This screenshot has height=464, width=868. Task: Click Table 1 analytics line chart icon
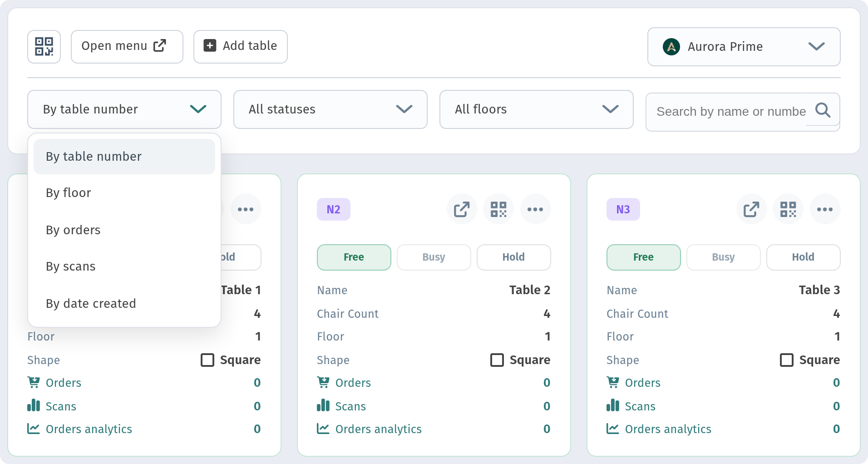tap(34, 429)
